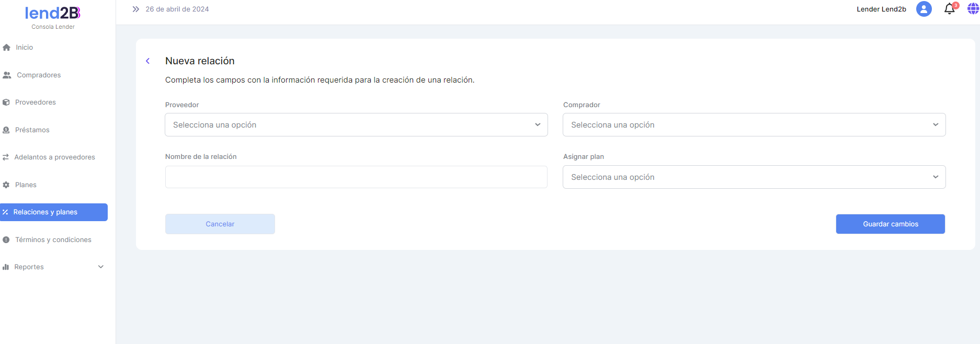Click the Inicio home icon

[x=7, y=48]
